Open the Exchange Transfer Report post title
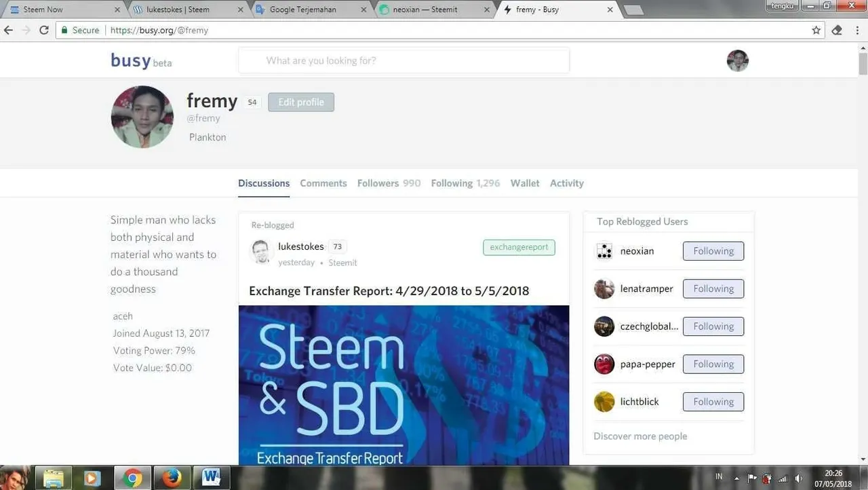 (x=389, y=290)
